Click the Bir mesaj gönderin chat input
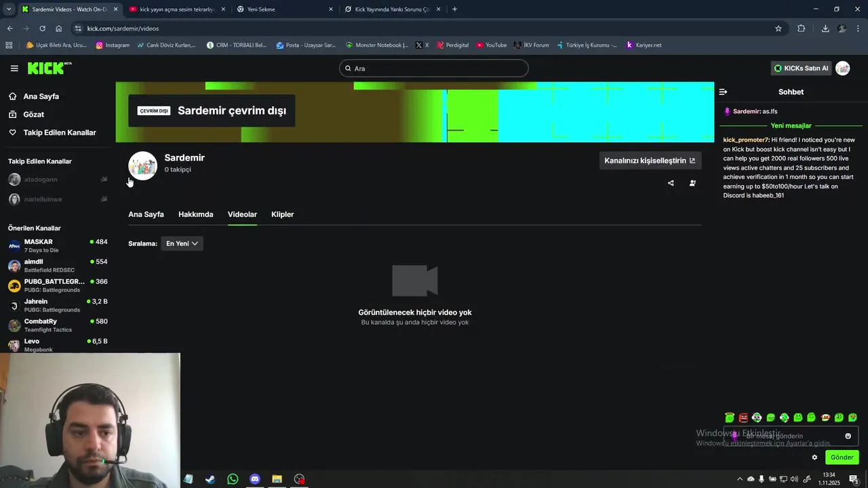This screenshot has width=868, height=488. (791, 436)
